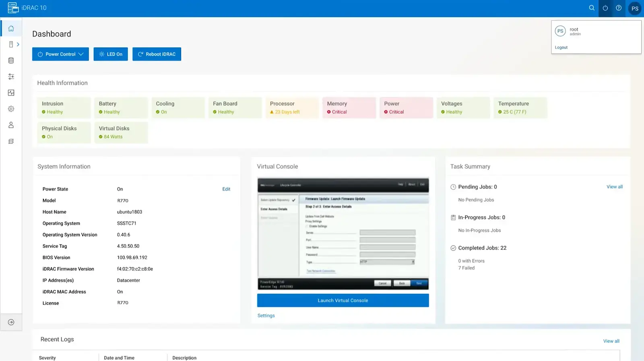Open the Battery health card
The height and width of the screenshot is (361, 644).
tap(121, 107)
